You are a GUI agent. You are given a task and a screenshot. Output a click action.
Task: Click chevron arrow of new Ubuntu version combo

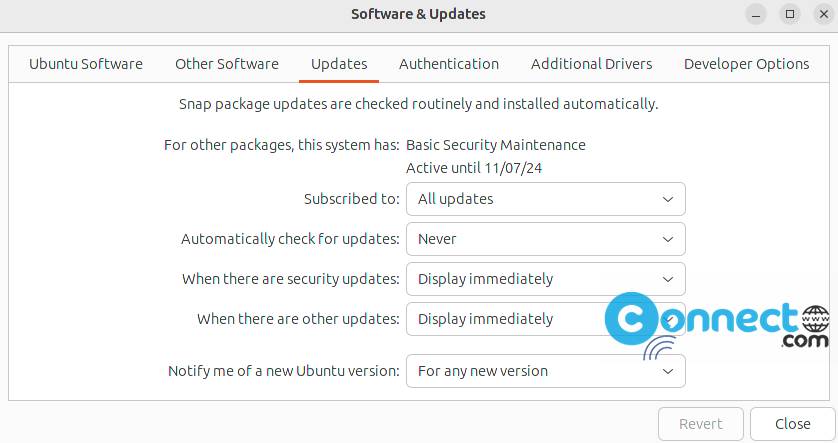coord(668,371)
